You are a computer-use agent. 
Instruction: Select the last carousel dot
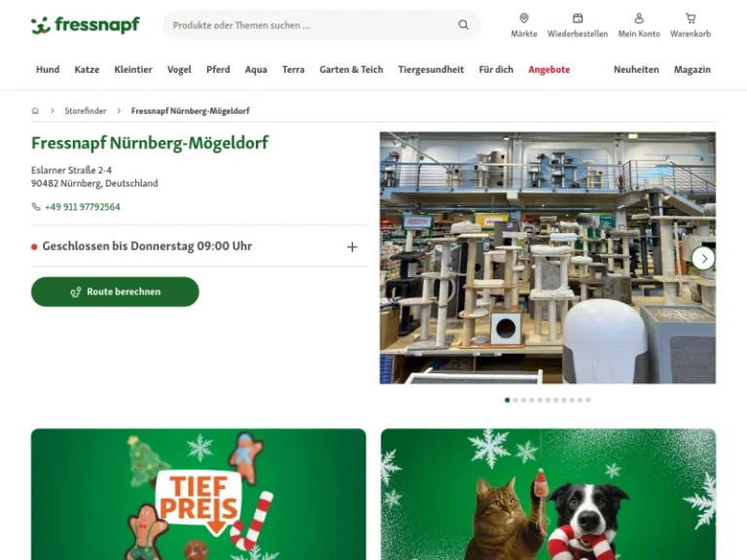(588, 400)
